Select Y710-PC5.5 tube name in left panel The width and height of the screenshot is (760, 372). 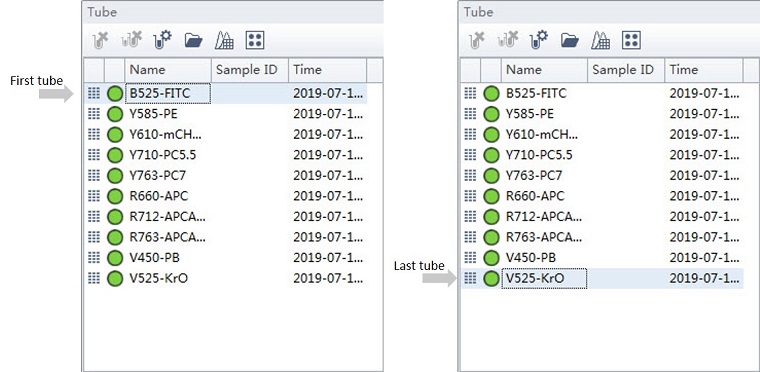coord(162,155)
